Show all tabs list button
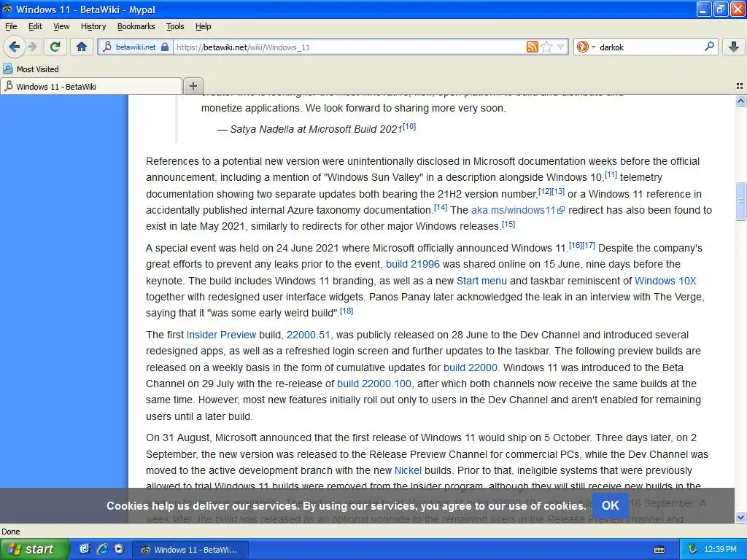 (x=740, y=86)
